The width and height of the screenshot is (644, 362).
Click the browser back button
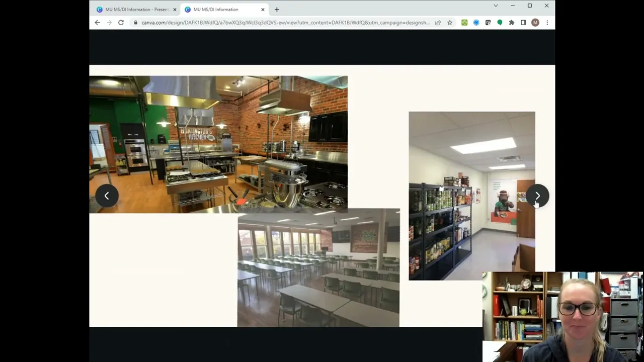coord(97,23)
